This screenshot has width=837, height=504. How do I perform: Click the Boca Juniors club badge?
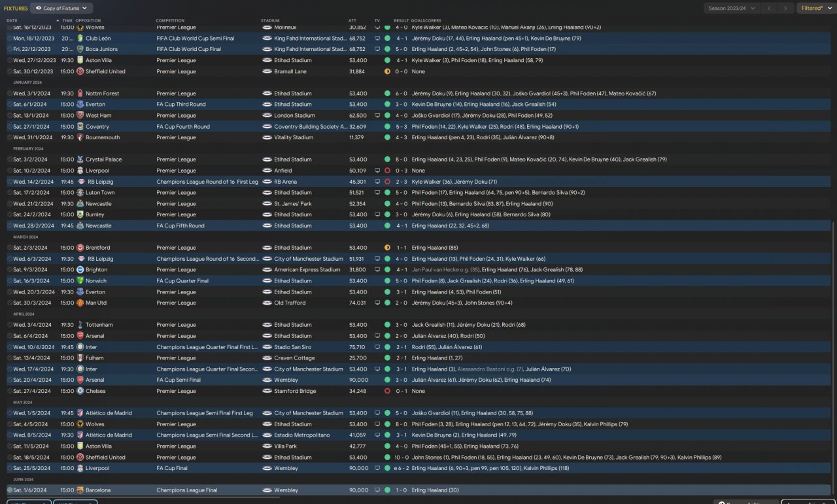80,49
